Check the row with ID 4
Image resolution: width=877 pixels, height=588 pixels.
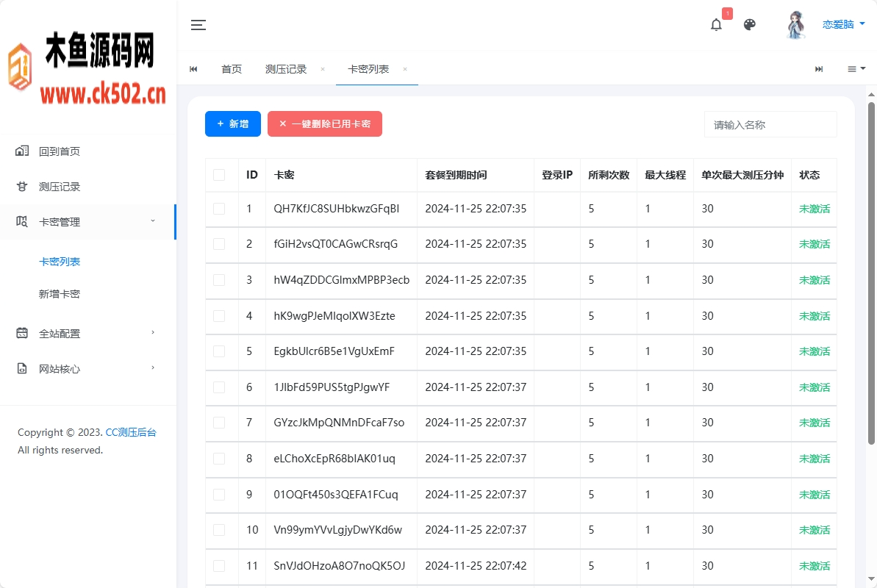(219, 315)
